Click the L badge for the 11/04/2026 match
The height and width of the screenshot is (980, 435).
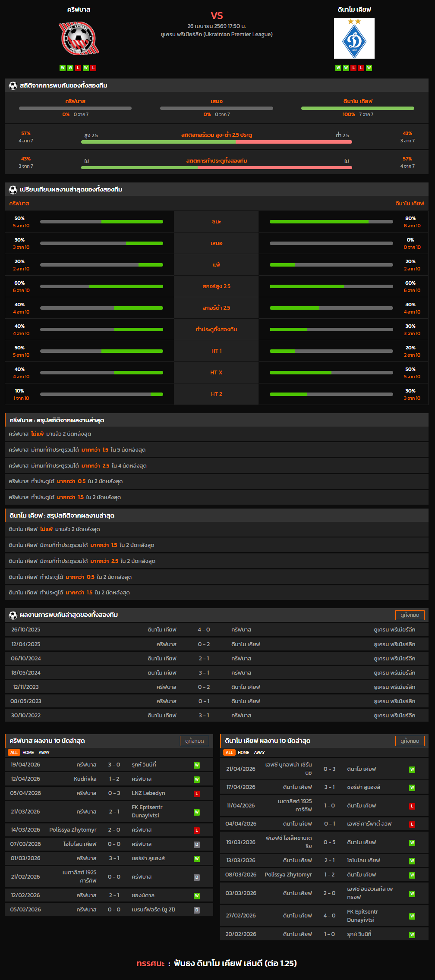[412, 806]
